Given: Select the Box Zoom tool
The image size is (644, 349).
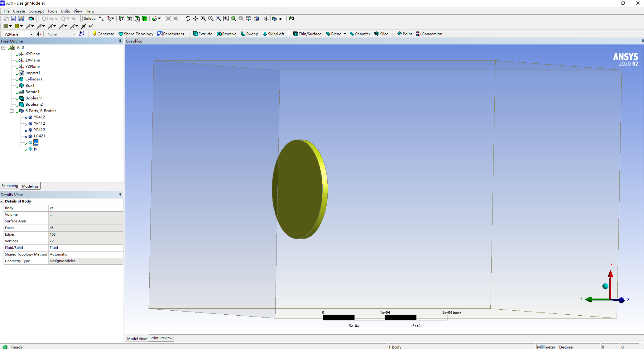Looking at the screenshot, I should (211, 18).
